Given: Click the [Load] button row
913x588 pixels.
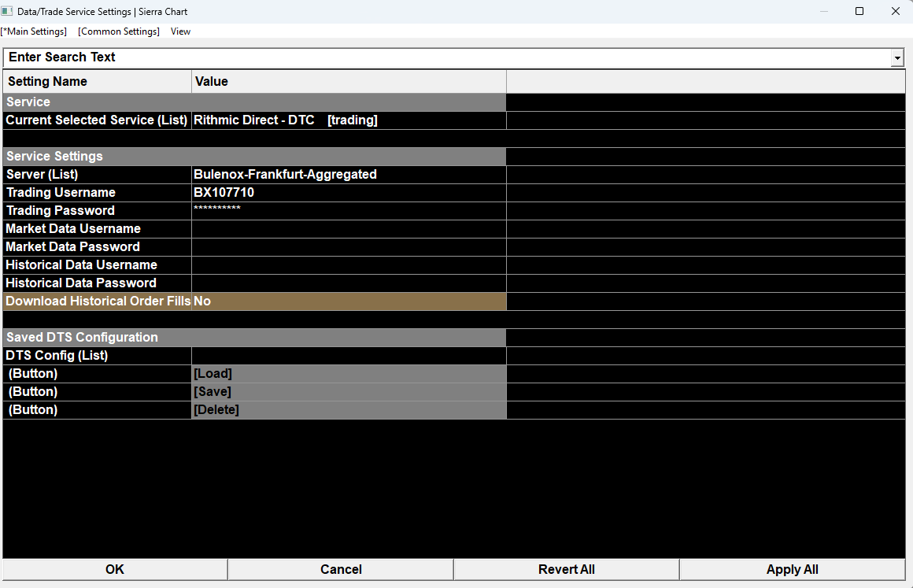Looking at the screenshot, I should coord(349,374).
